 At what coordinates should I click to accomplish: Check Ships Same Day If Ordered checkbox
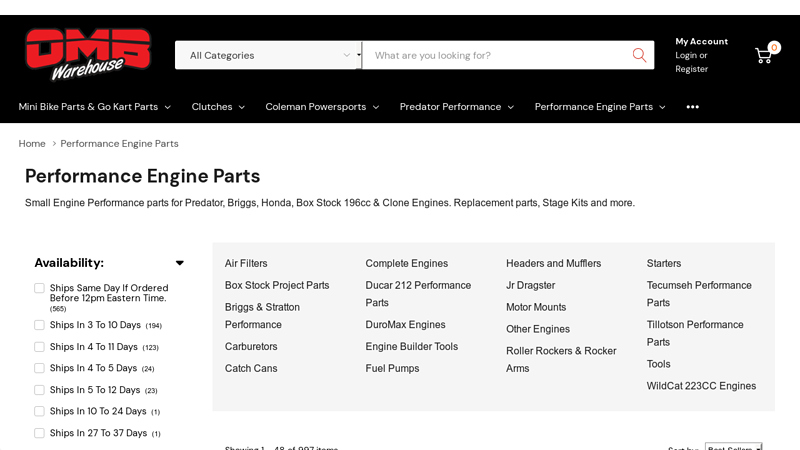pyautogui.click(x=39, y=288)
